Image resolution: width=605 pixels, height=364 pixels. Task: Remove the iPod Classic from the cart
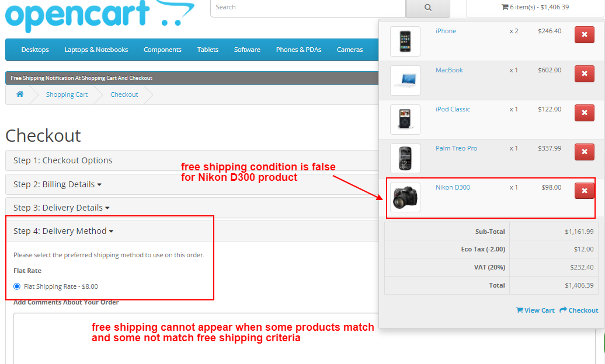[x=584, y=113]
